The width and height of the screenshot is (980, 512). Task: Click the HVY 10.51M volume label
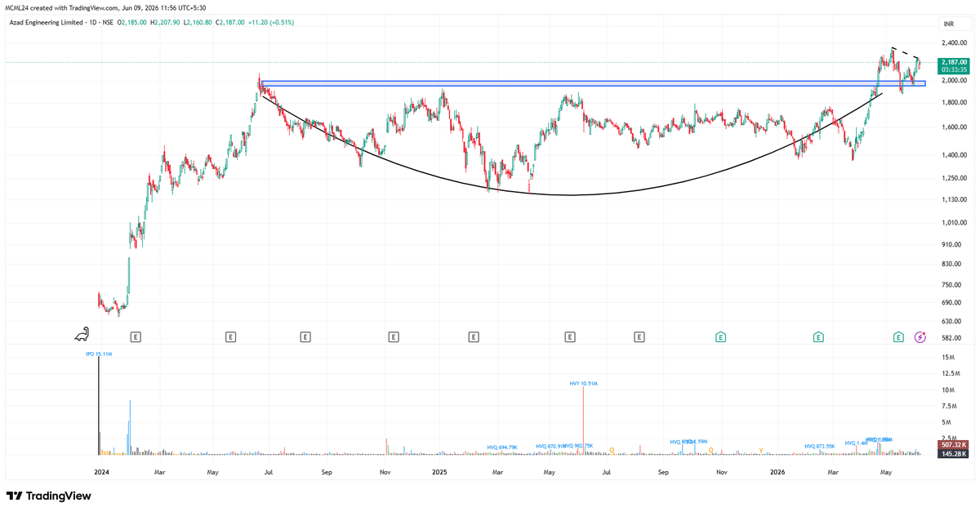click(583, 383)
